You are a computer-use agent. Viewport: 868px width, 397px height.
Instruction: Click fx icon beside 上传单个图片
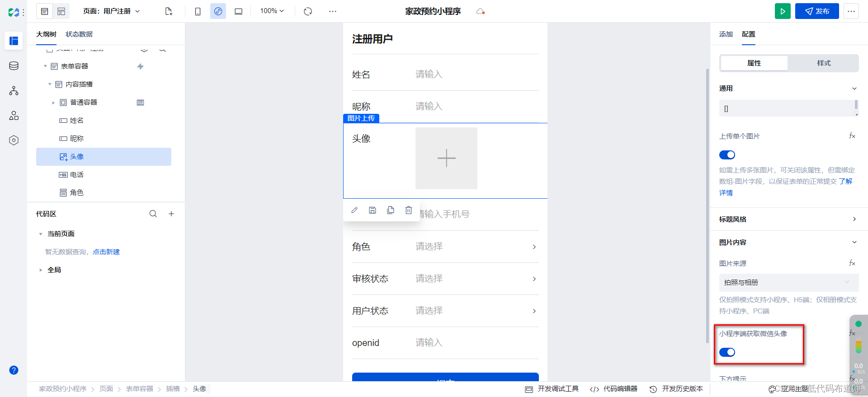[x=852, y=135]
